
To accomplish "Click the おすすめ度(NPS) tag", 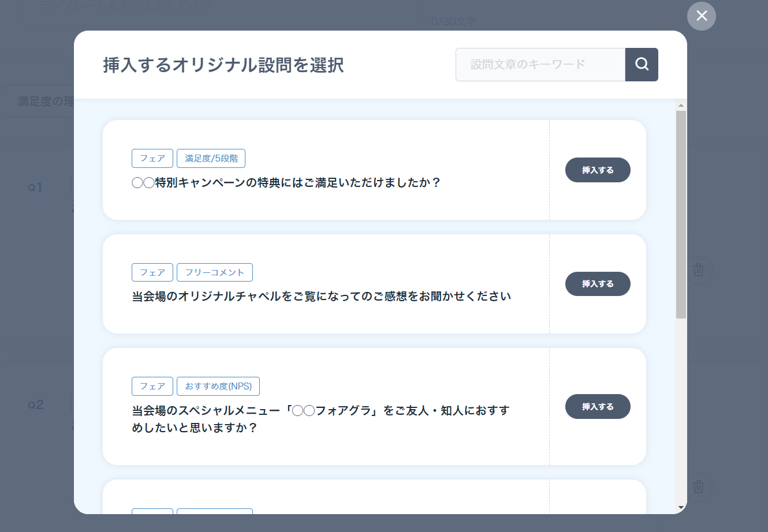I will coord(218,386).
